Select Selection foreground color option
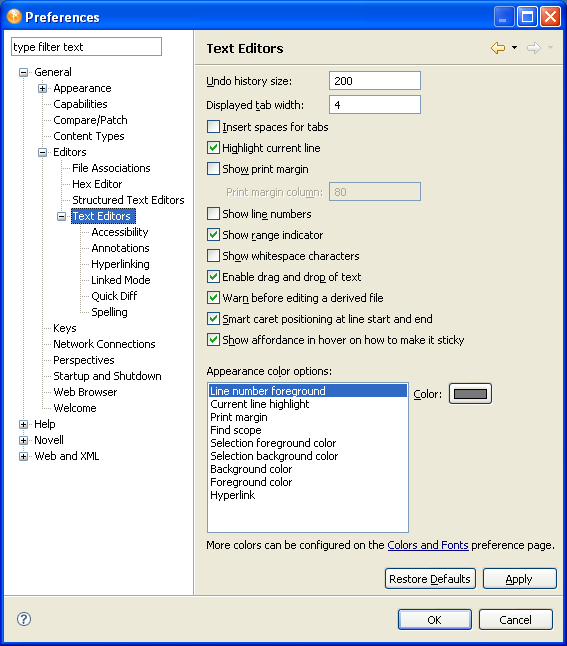This screenshot has height=646, width=567. (x=308, y=443)
